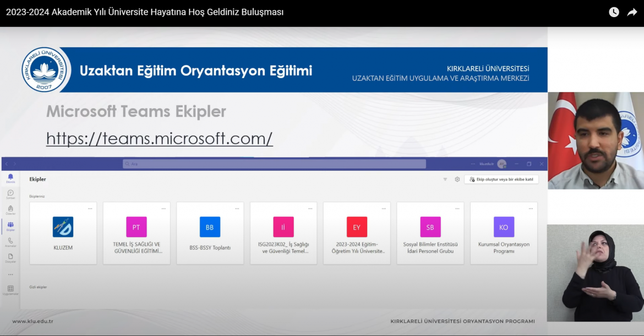This screenshot has height=336, width=644.
Task: Close the Teams window
Action: pyautogui.click(x=542, y=164)
